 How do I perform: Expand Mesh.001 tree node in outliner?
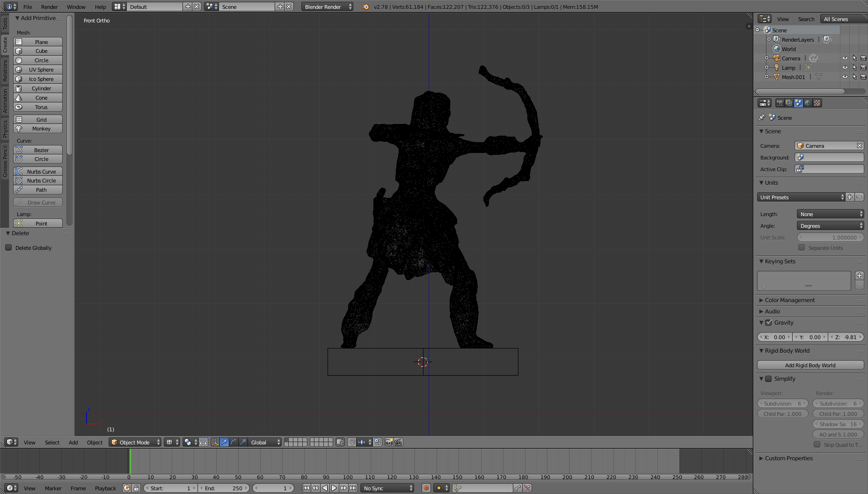coord(766,77)
